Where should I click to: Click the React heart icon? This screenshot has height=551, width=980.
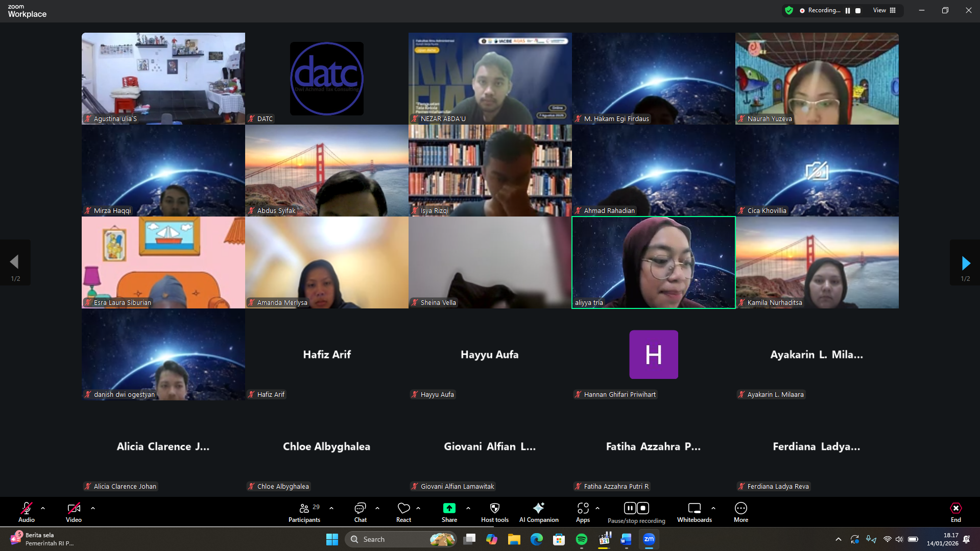(x=403, y=512)
